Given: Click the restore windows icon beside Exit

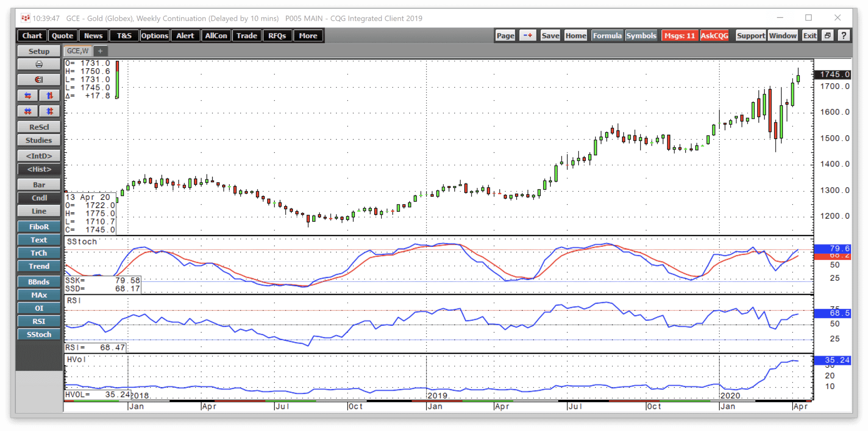Looking at the screenshot, I should (827, 36).
